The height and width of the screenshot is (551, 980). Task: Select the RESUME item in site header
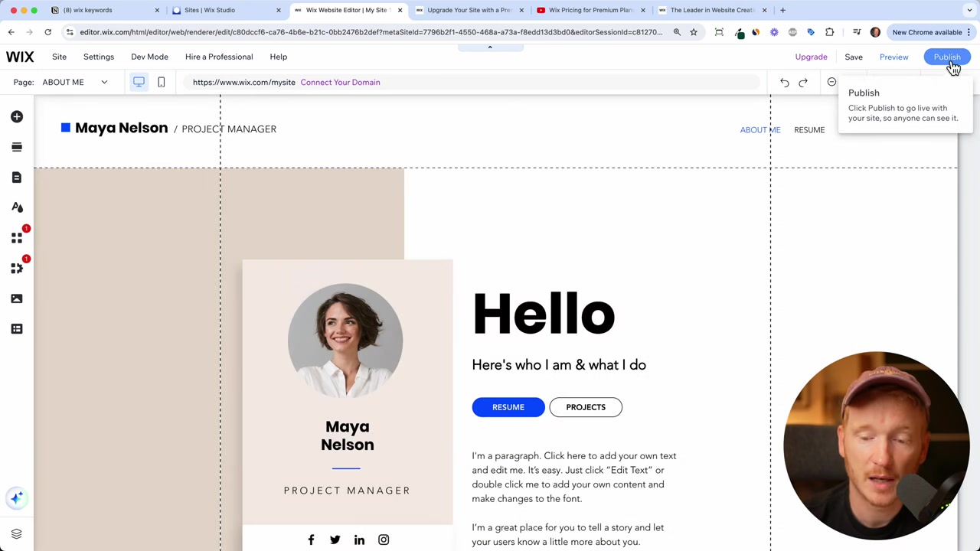pos(809,130)
